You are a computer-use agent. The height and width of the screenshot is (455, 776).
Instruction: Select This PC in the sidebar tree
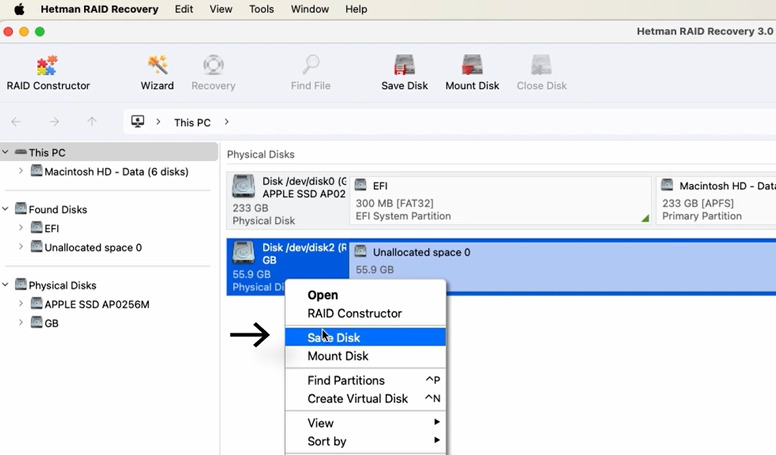47,152
